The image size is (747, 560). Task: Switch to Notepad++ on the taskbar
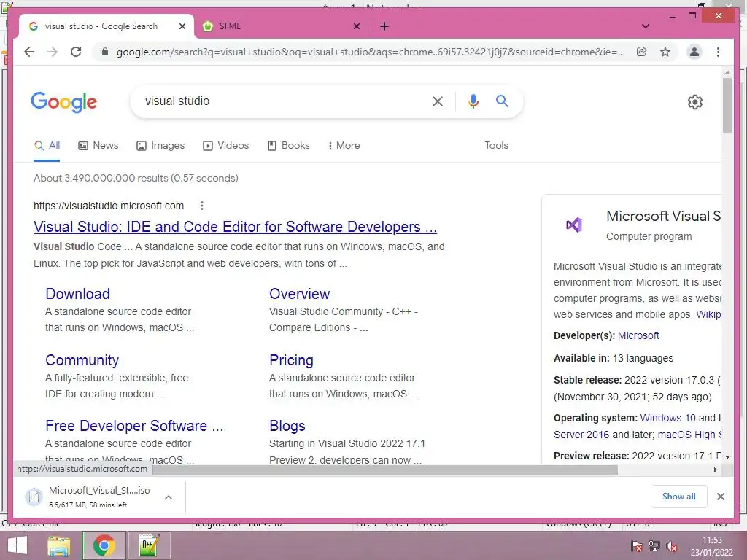tap(149, 545)
